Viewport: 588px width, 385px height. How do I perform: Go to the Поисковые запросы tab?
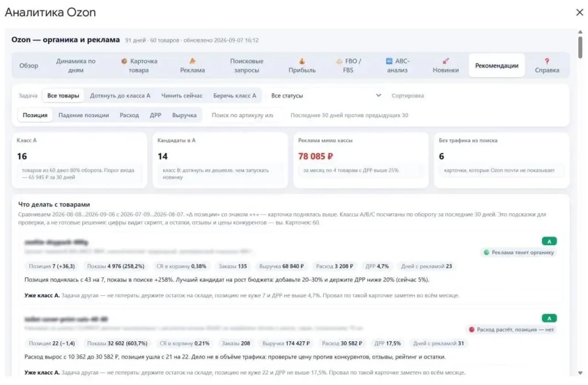pos(246,66)
